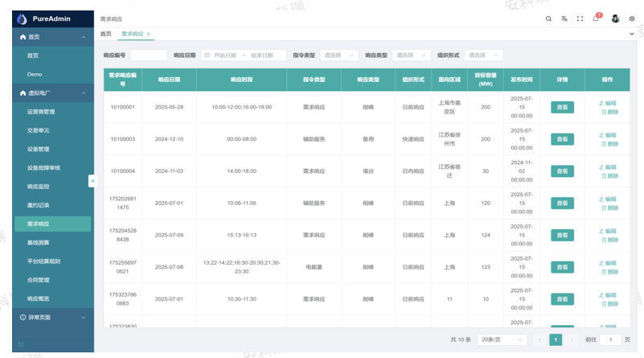Open the user avatar menu

615,19
